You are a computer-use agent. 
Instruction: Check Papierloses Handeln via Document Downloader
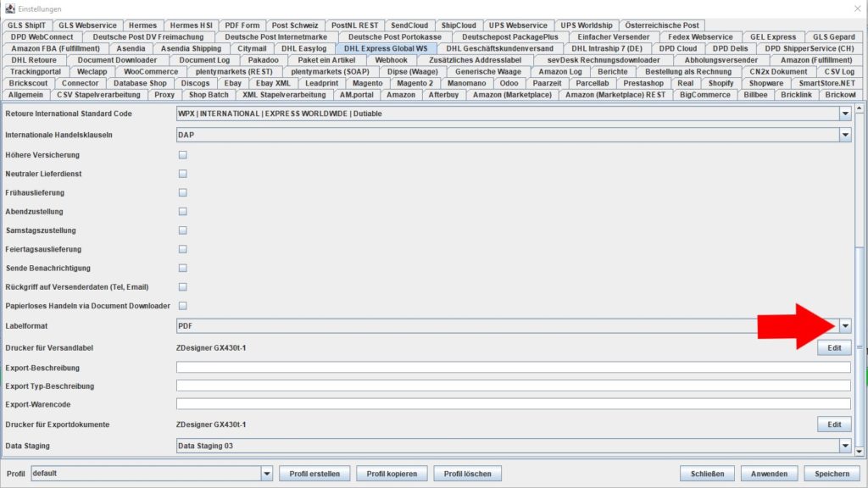[x=183, y=305]
